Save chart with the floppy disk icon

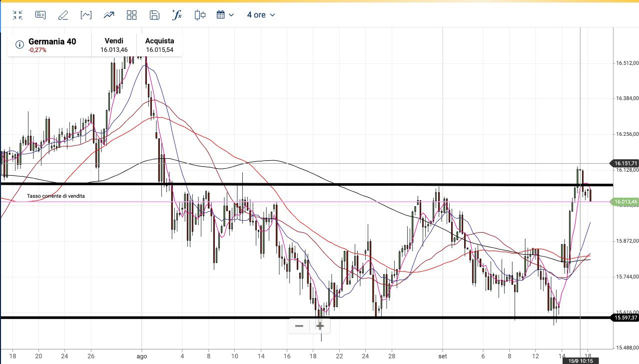pyautogui.click(x=154, y=15)
